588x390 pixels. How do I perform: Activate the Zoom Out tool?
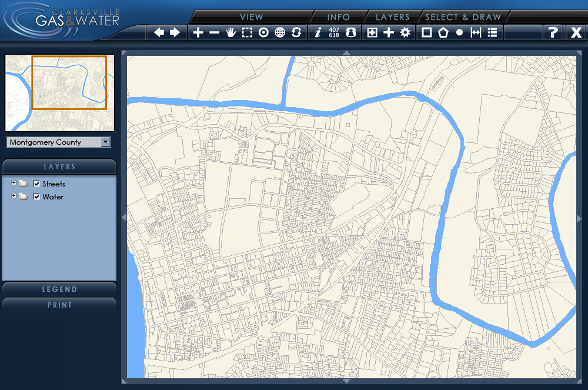point(214,32)
